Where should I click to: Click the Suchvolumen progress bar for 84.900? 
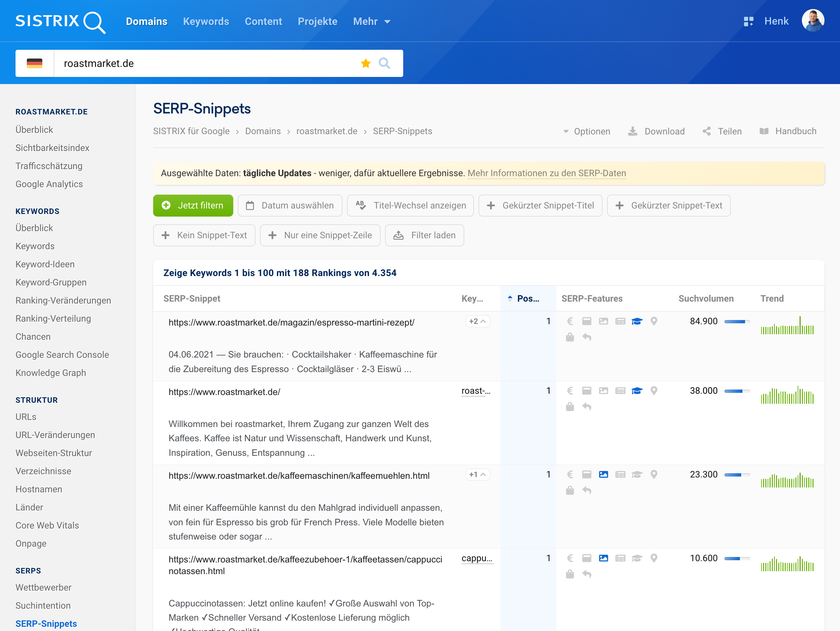pos(737,321)
